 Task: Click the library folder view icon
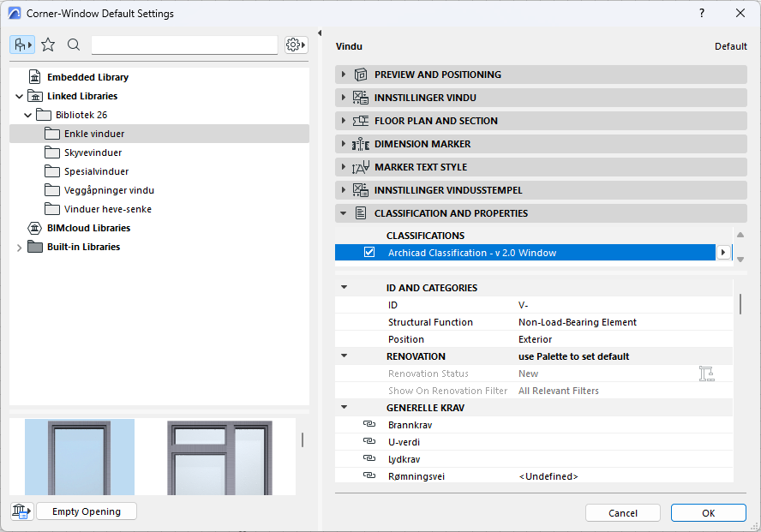pyautogui.click(x=22, y=45)
